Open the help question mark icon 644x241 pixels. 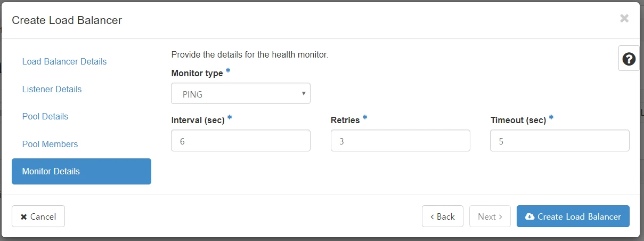629,59
